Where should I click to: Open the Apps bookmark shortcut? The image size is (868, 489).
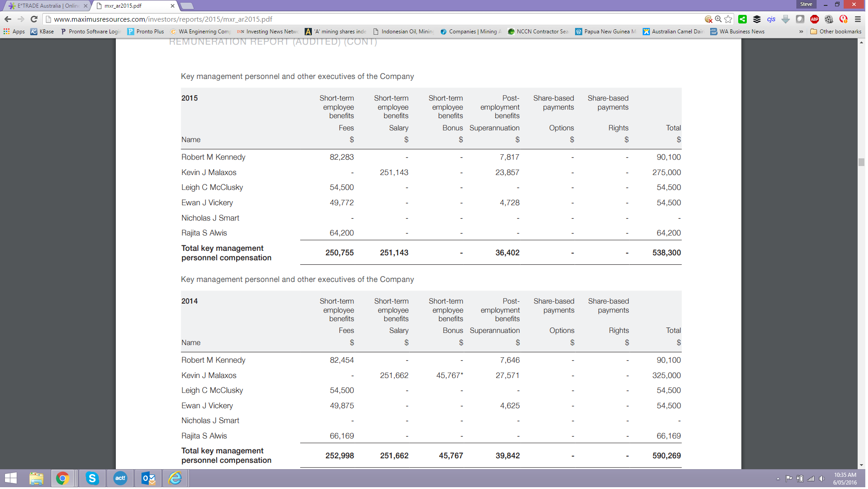click(x=14, y=32)
